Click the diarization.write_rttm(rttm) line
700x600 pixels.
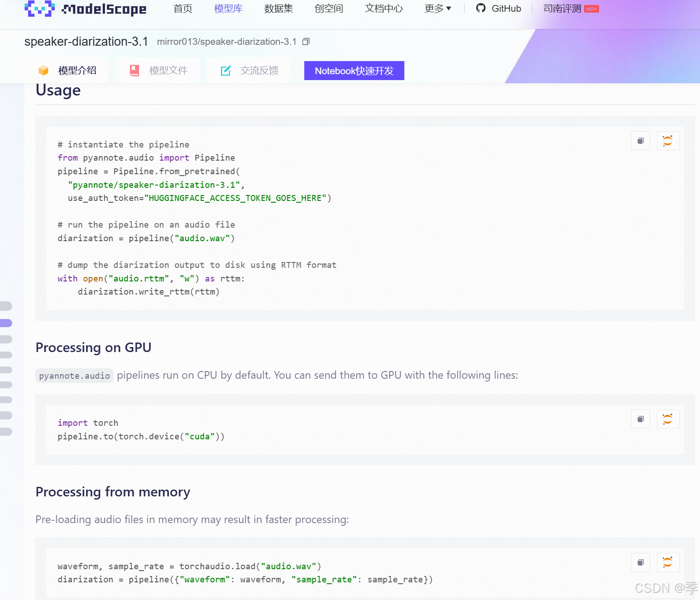149,292
